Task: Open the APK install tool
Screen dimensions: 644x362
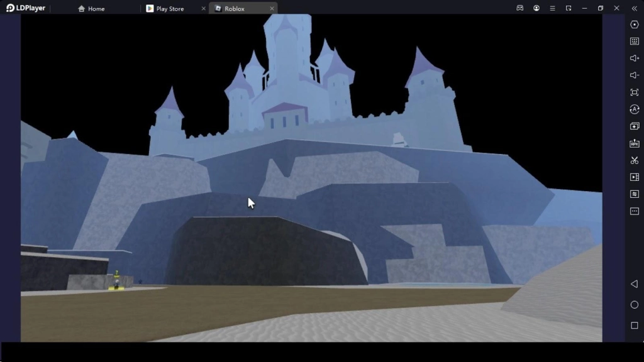Action: click(x=634, y=143)
